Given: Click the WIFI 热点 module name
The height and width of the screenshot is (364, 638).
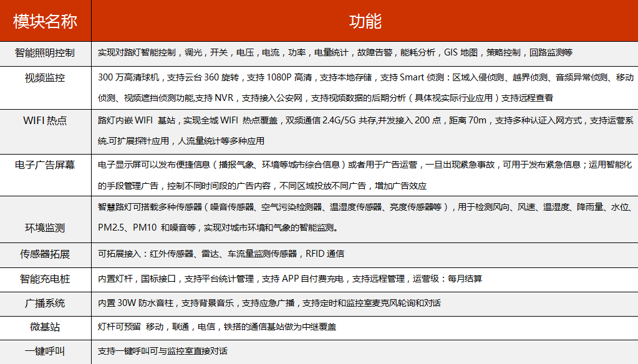Looking at the screenshot, I should 45,121.
